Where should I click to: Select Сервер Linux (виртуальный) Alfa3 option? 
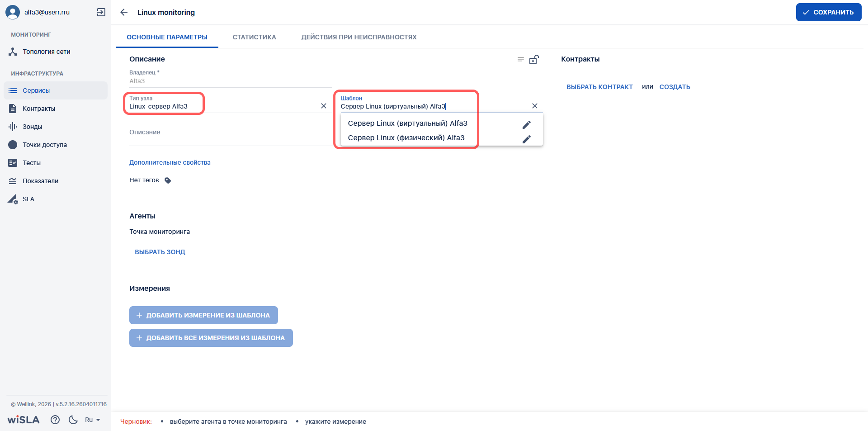click(x=407, y=123)
